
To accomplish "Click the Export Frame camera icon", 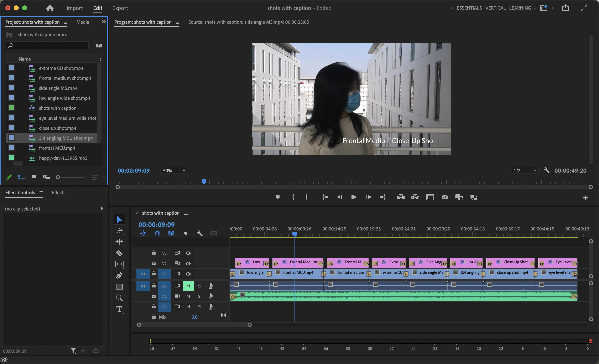I will pos(444,197).
